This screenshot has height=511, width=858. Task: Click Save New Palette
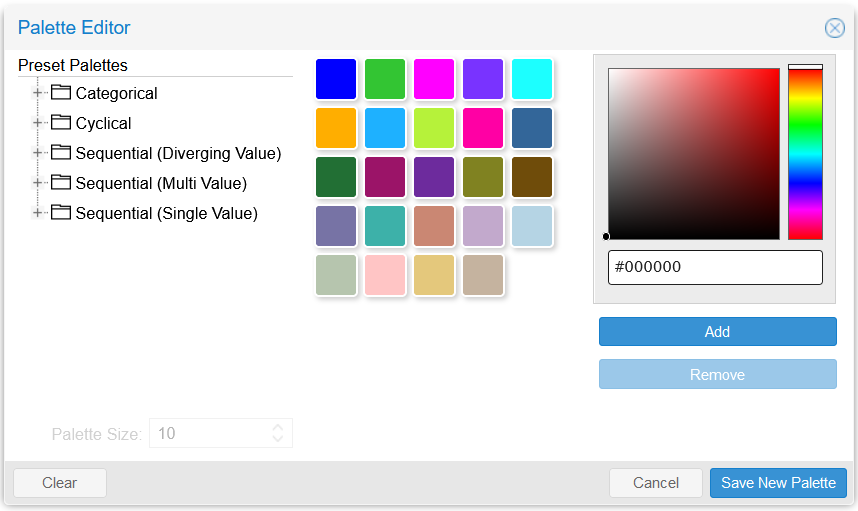(x=778, y=483)
